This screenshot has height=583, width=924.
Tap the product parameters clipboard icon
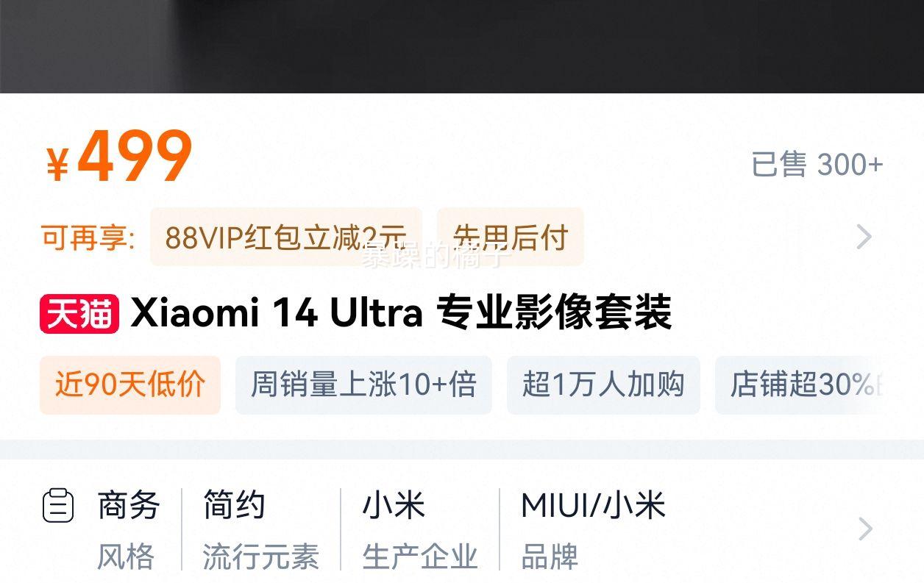click(58, 505)
